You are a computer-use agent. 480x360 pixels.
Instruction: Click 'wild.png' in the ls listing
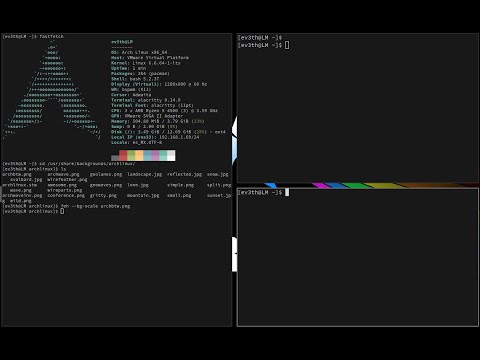21,201
